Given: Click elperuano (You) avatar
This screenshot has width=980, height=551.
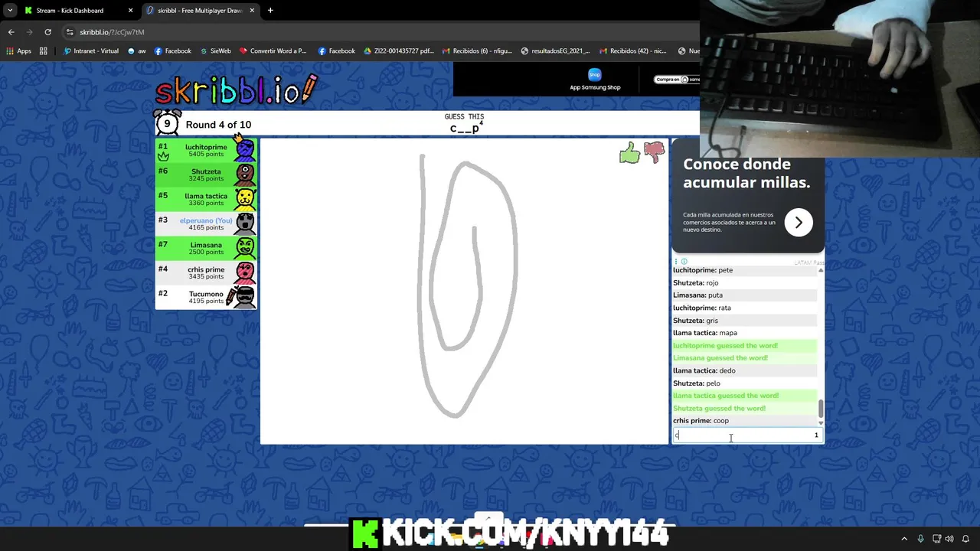Looking at the screenshot, I should (x=245, y=223).
